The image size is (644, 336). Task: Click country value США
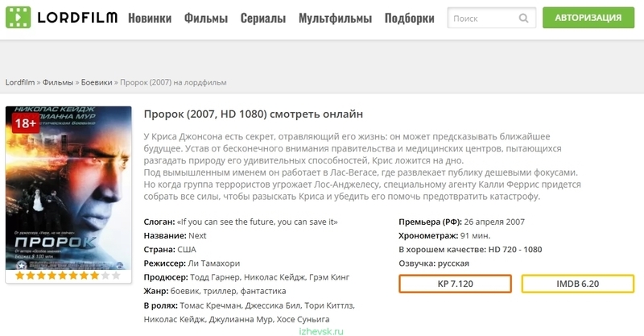point(187,250)
